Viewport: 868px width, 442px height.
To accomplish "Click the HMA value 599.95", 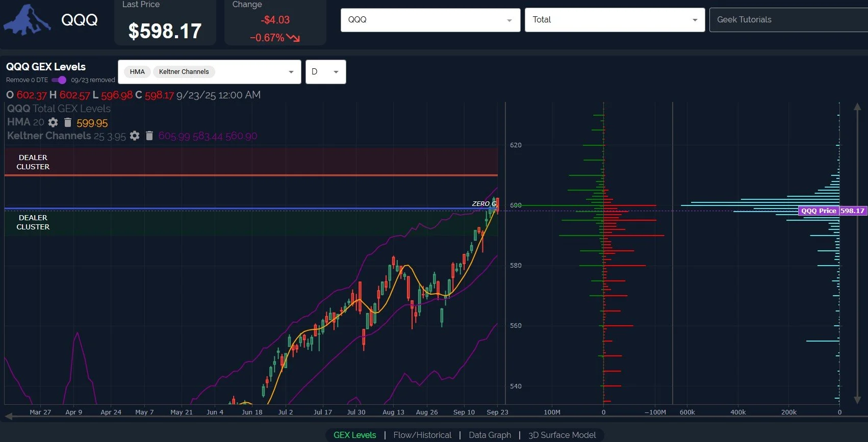I will (x=92, y=123).
